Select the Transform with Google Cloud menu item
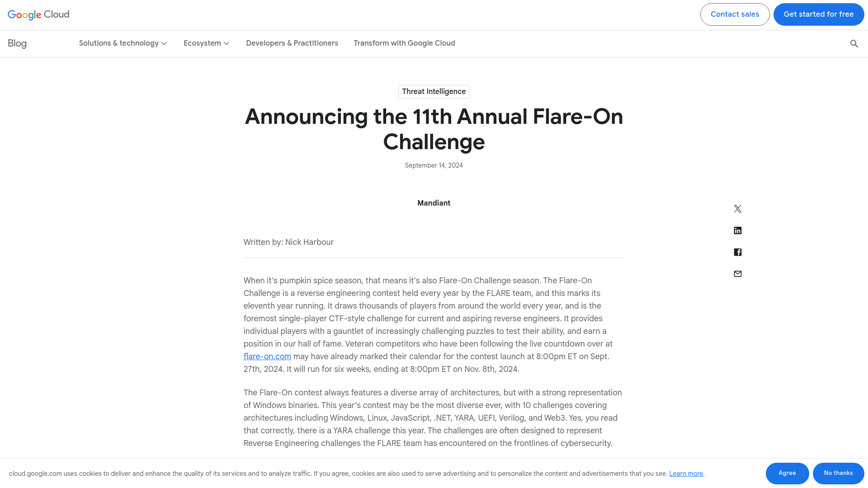The width and height of the screenshot is (868, 488). click(x=404, y=43)
